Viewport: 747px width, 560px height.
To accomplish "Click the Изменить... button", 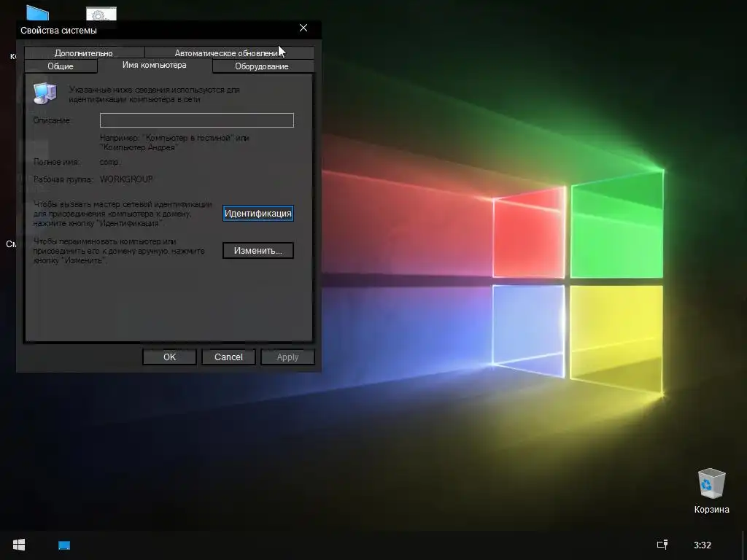I will [258, 251].
